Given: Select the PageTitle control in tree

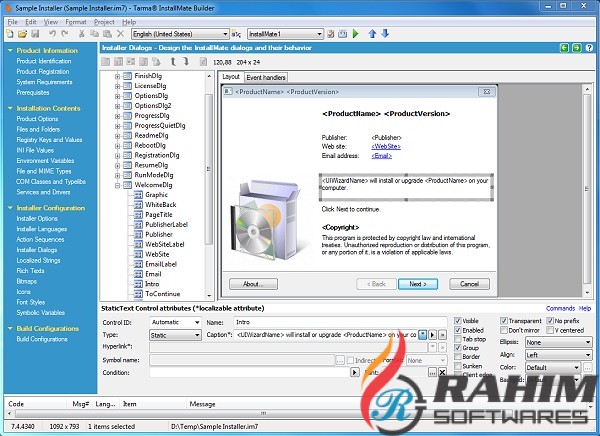Looking at the screenshot, I should coord(159,215).
